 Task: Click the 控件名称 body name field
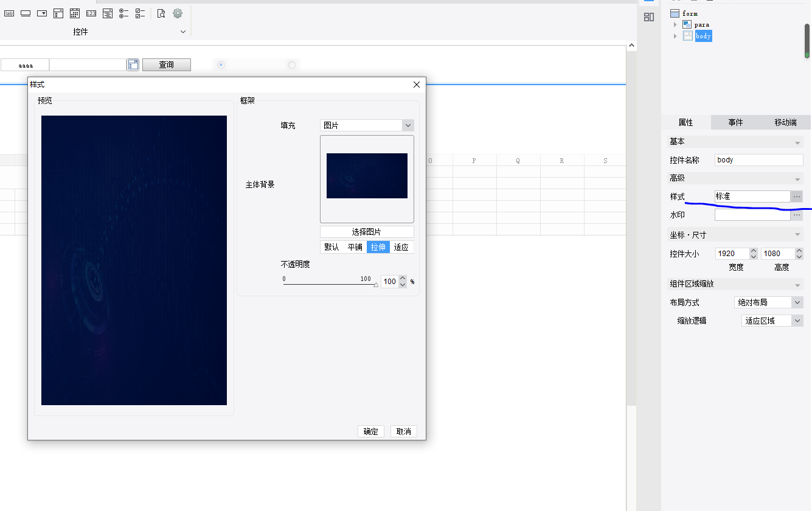click(x=759, y=160)
